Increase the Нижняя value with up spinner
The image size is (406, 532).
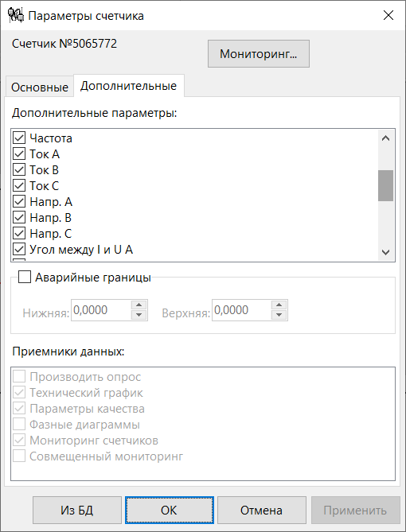click(139, 305)
